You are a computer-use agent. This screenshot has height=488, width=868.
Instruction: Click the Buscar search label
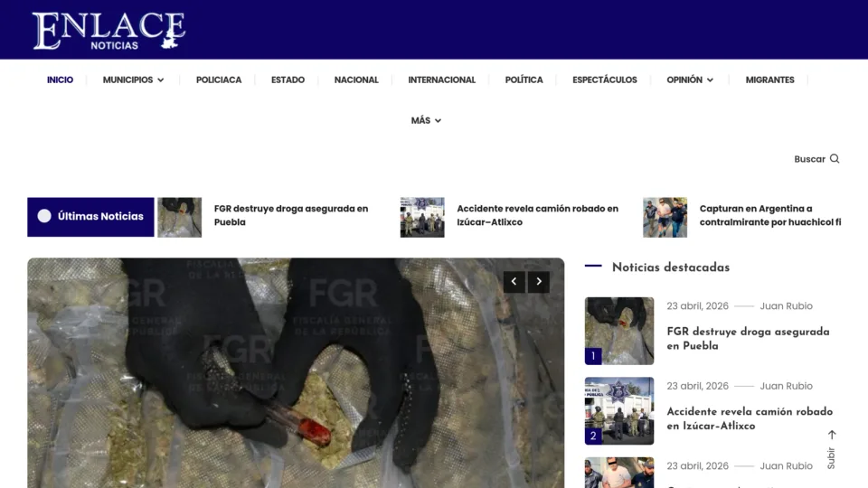809,159
